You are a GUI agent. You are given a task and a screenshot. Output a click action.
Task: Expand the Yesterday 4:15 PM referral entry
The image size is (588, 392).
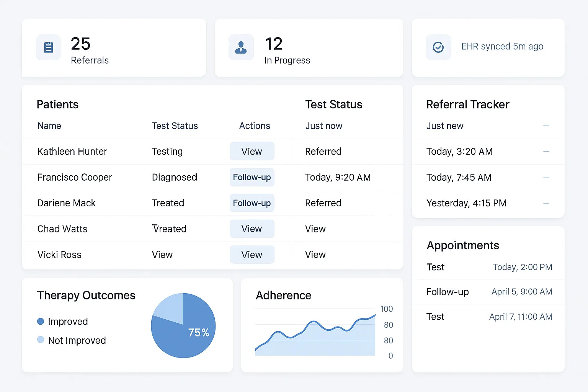click(546, 203)
